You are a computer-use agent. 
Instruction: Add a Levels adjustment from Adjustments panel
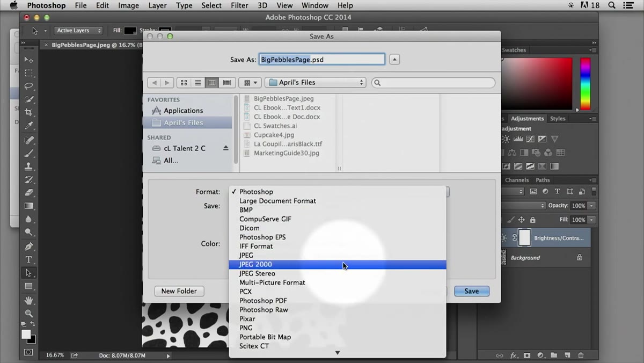click(518, 139)
